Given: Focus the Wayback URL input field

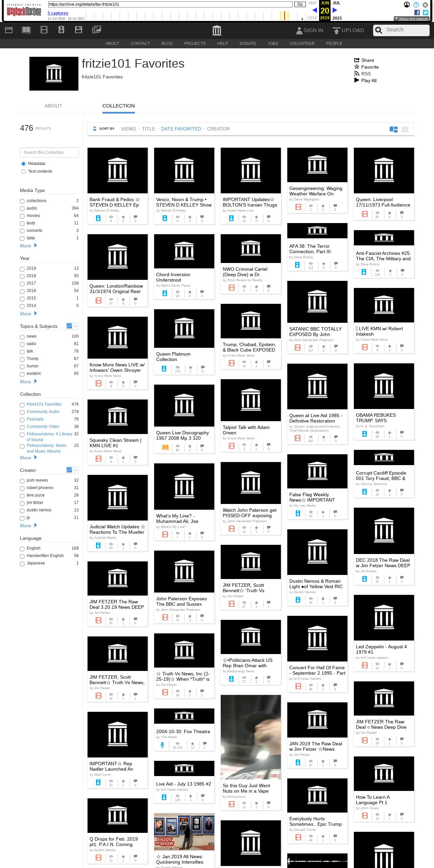Looking at the screenshot, I should 170,4.
